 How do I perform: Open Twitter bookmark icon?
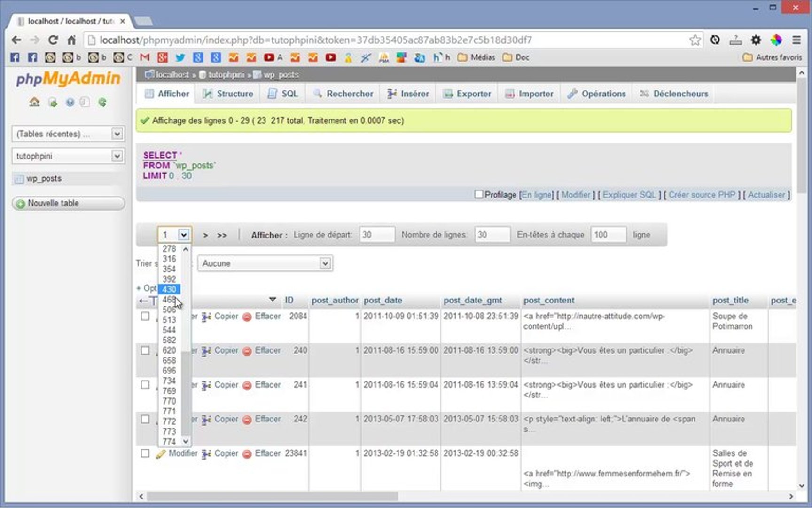(x=180, y=57)
